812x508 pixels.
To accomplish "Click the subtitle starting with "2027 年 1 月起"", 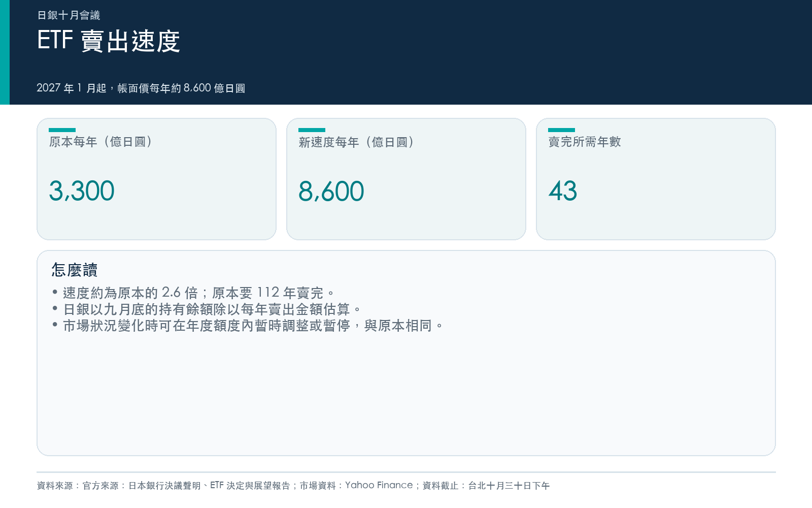I will [141, 88].
